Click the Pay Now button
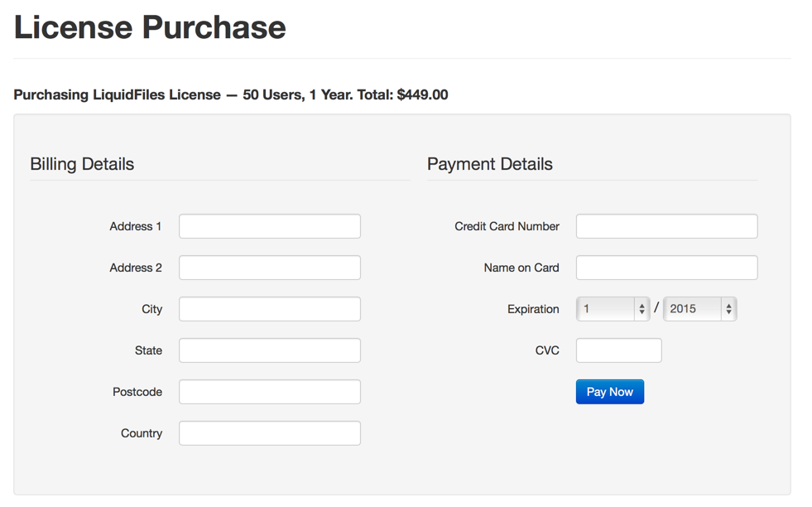 click(x=609, y=391)
